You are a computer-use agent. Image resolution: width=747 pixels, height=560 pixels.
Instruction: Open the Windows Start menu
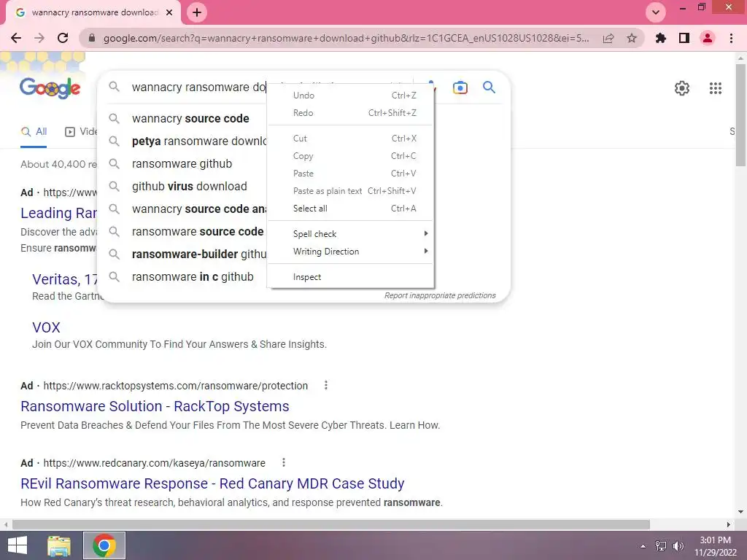coord(18,545)
